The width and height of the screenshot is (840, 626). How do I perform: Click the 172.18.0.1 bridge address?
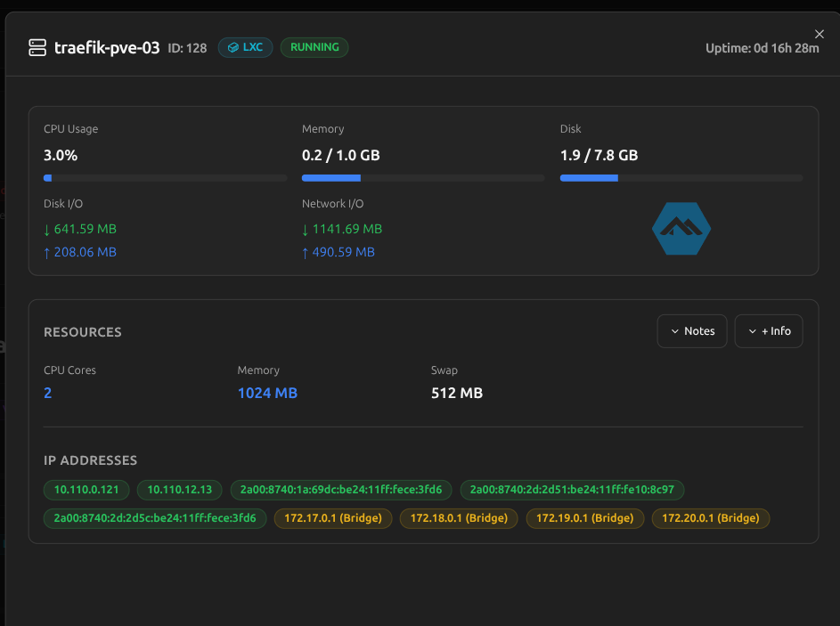tap(459, 518)
